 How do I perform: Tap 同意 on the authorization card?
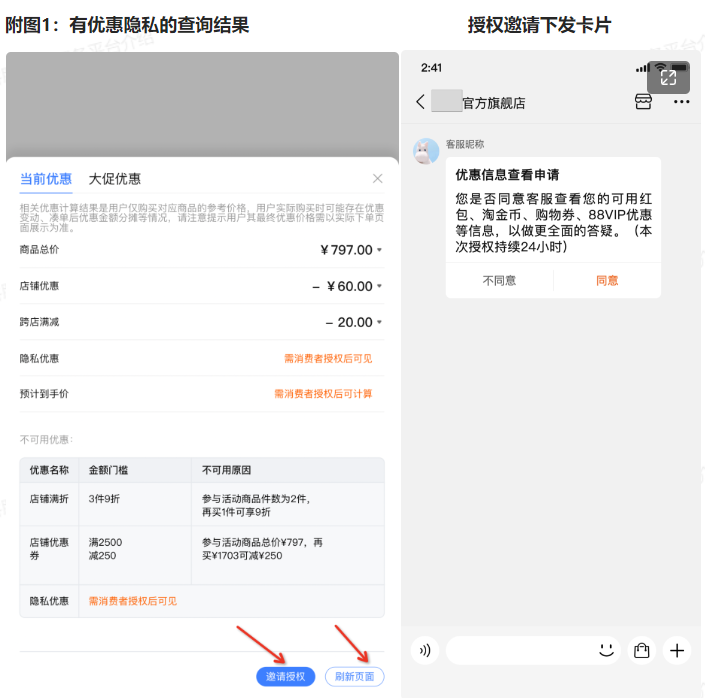pos(607,281)
